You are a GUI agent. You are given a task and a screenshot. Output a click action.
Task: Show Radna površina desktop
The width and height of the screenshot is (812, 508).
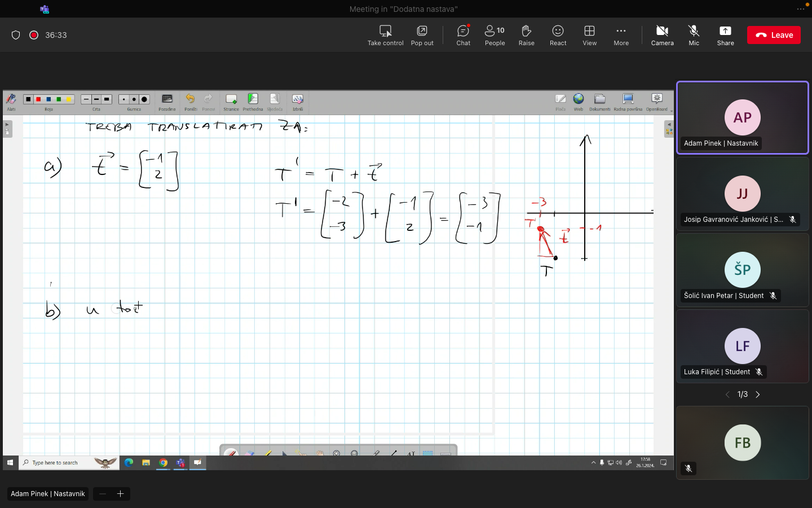pyautogui.click(x=628, y=102)
